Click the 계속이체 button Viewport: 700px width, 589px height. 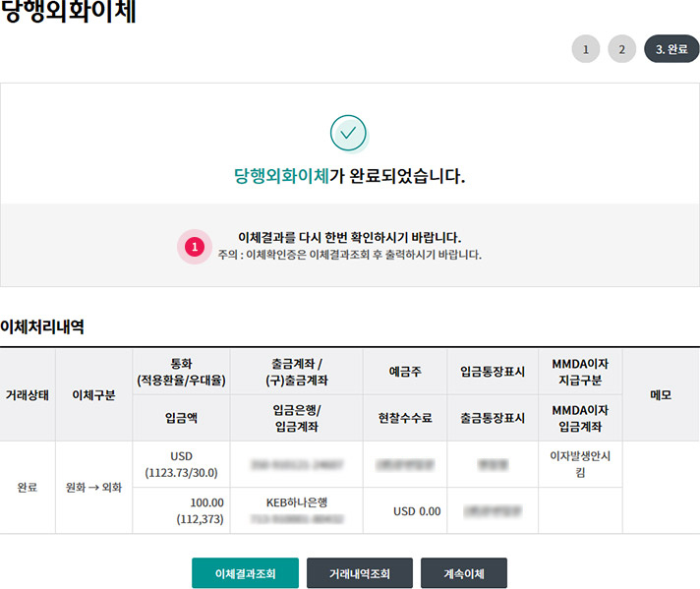click(463, 573)
